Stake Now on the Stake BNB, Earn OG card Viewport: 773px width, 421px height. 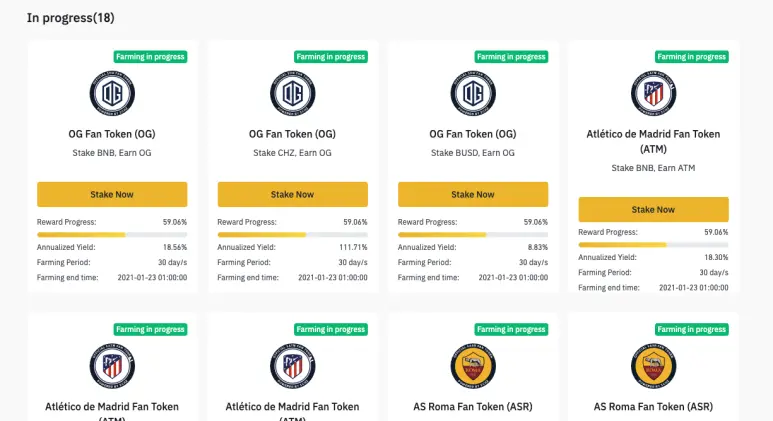tap(112, 194)
